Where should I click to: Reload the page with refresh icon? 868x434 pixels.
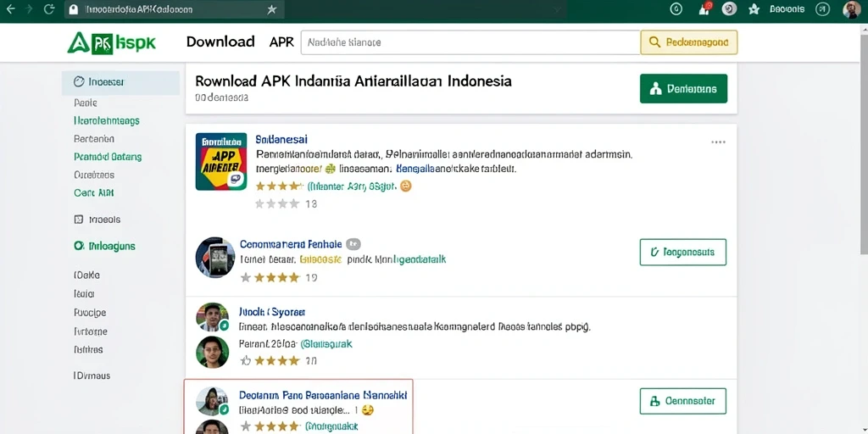(x=49, y=8)
